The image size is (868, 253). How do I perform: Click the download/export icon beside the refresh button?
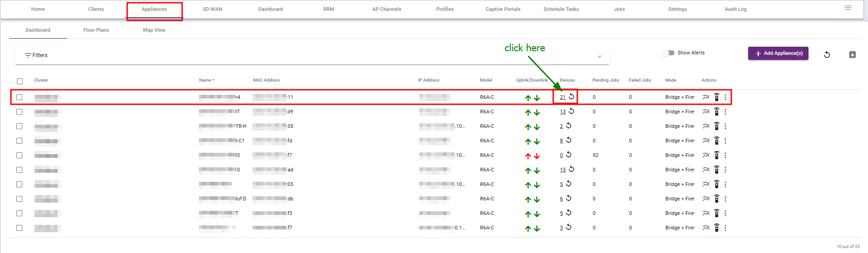853,54
